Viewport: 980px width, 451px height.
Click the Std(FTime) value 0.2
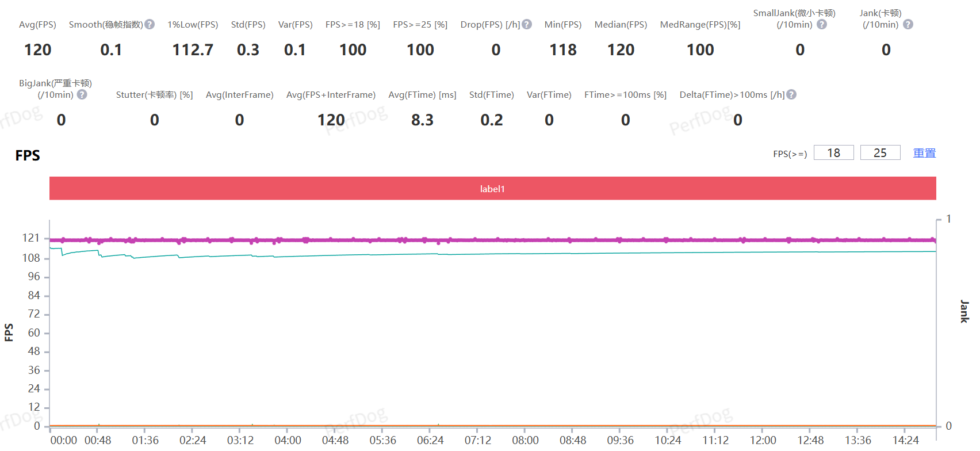tap(492, 120)
